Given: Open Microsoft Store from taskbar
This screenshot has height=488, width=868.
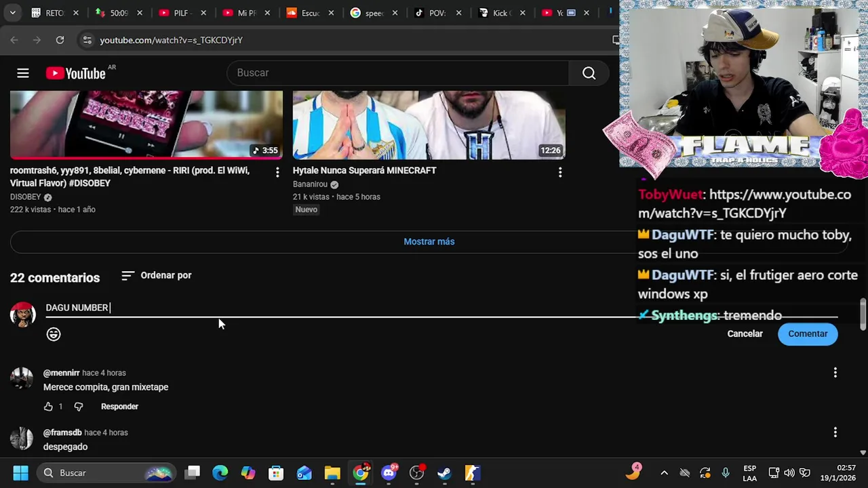Looking at the screenshot, I should [x=276, y=473].
